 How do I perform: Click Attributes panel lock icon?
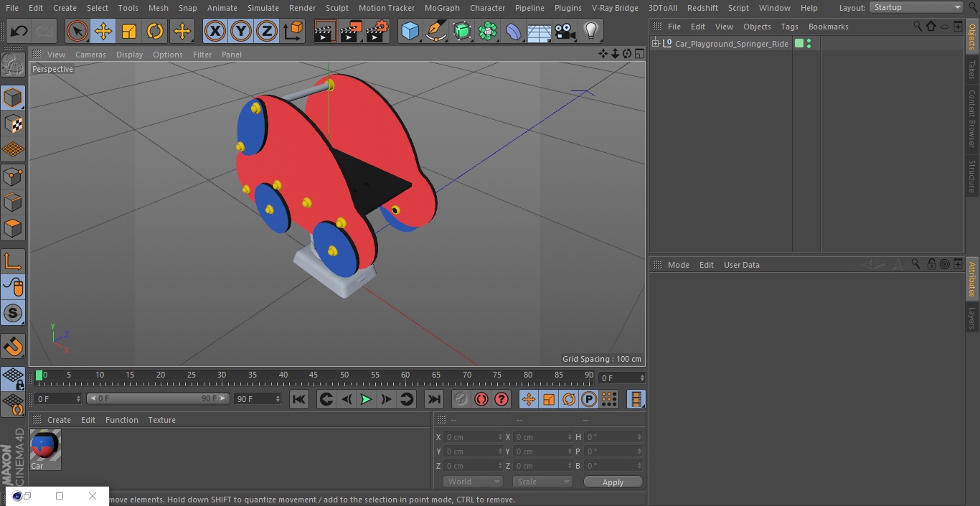click(x=931, y=264)
